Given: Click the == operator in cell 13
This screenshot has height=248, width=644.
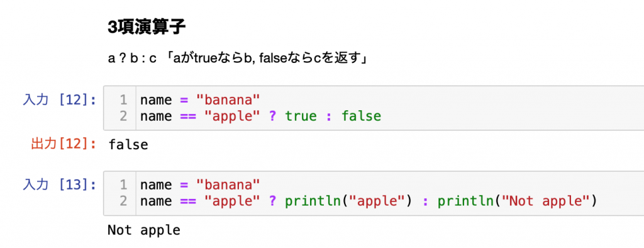Looking at the screenshot, I should 188,202.
